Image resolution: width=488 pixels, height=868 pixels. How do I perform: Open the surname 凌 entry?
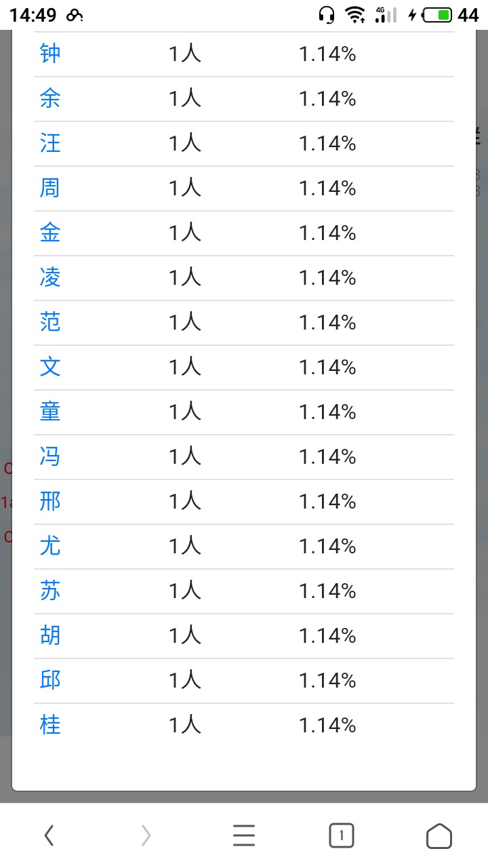tap(50, 277)
